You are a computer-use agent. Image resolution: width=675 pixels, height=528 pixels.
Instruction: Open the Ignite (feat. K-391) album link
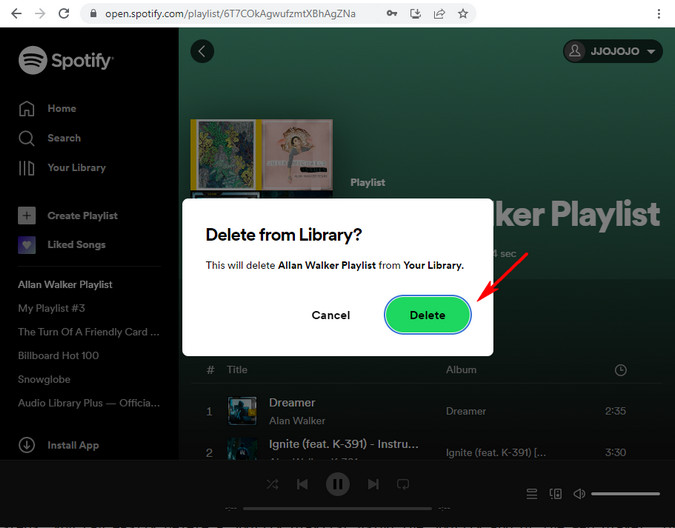point(496,453)
